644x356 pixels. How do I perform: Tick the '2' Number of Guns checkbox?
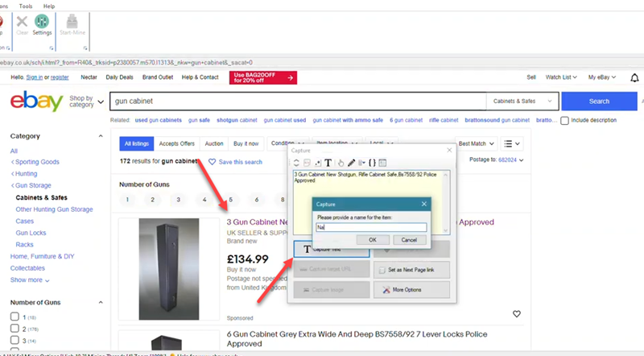coord(14,329)
